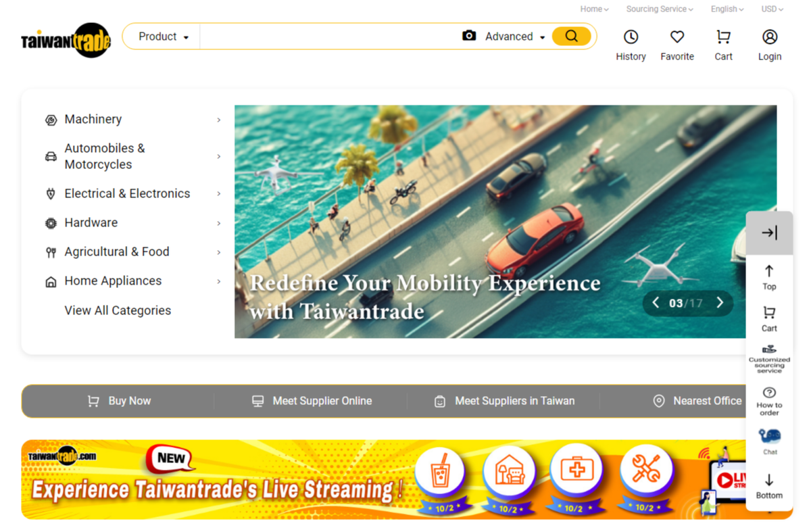Screen dimensions: 811x532
Task: Click the Agricultural & Food utensils icon
Action: (51, 252)
